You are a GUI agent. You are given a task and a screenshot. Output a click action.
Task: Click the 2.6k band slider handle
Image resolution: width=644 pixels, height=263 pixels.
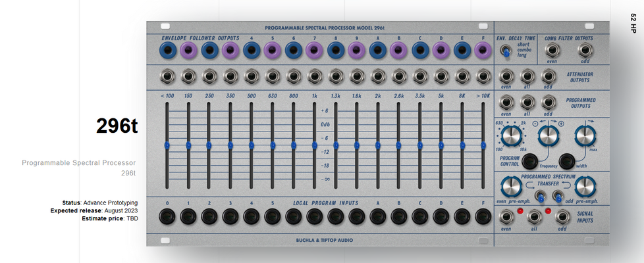tap(398, 145)
